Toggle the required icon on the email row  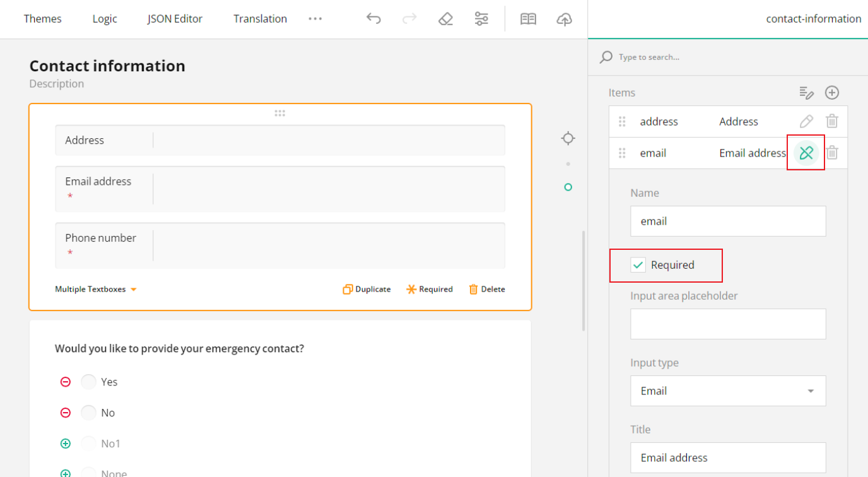coord(806,153)
